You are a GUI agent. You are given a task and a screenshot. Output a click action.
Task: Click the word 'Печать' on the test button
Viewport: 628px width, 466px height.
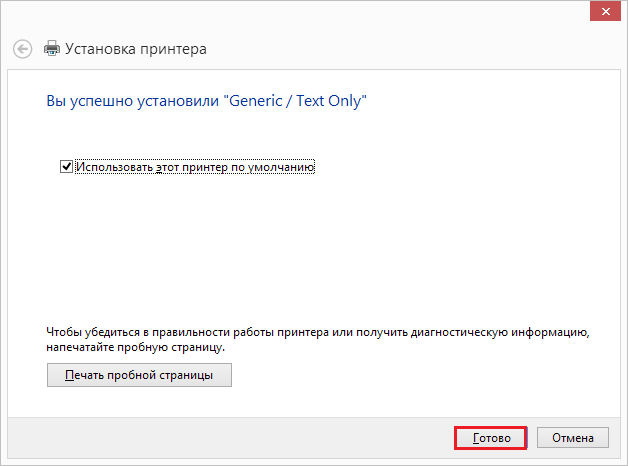(x=84, y=375)
